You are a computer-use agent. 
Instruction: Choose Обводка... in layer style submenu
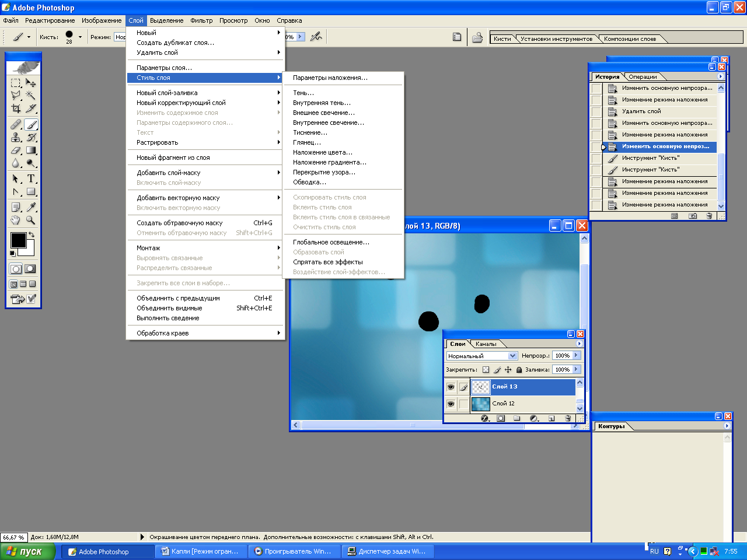click(x=309, y=182)
